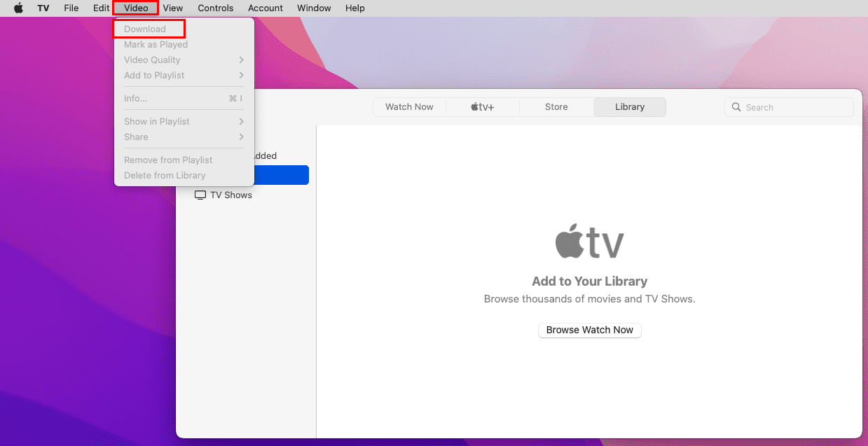Click the TV Shows monitor icon

click(x=200, y=195)
